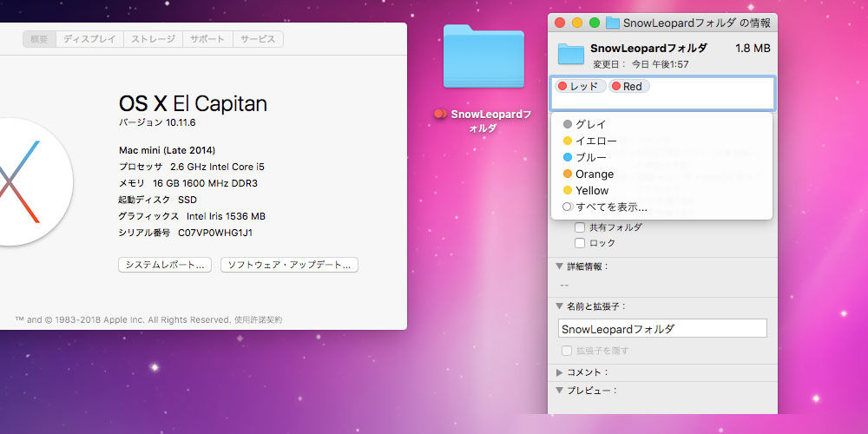Screen dimensions: 868x434
Task: Click the 16 GB 1600 MHz DDR3 text
Action: coord(205,183)
